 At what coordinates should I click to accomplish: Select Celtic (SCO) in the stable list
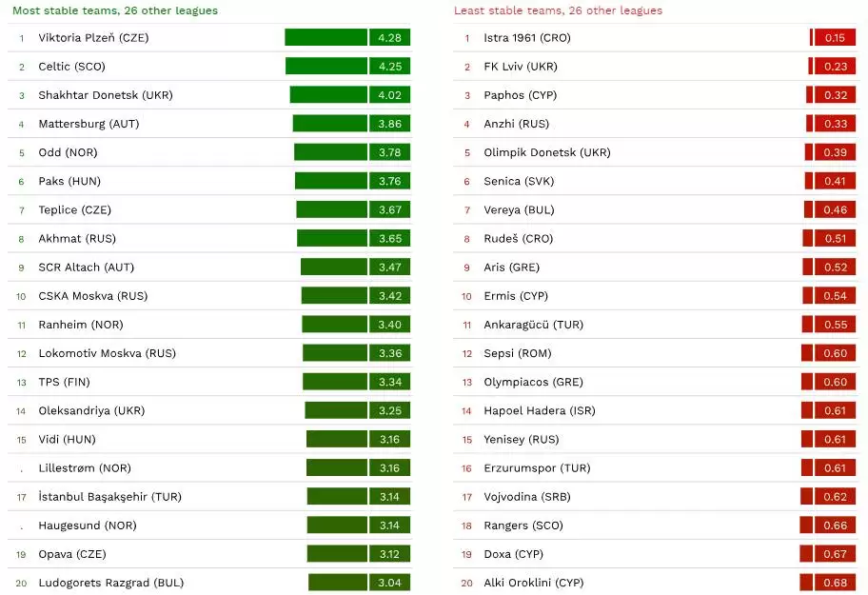click(x=71, y=67)
